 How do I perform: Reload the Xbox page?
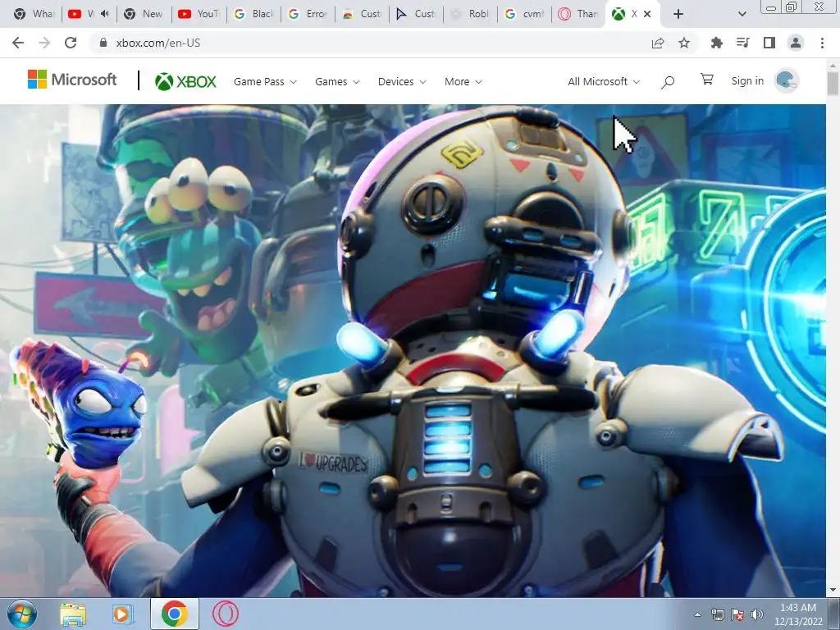click(71, 43)
